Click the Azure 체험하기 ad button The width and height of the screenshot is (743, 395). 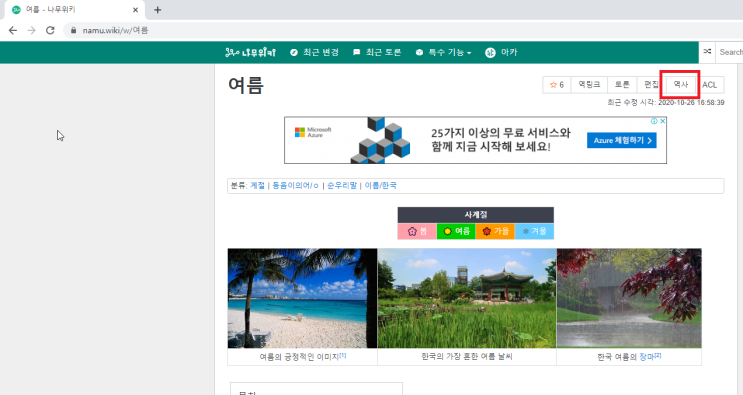point(622,140)
